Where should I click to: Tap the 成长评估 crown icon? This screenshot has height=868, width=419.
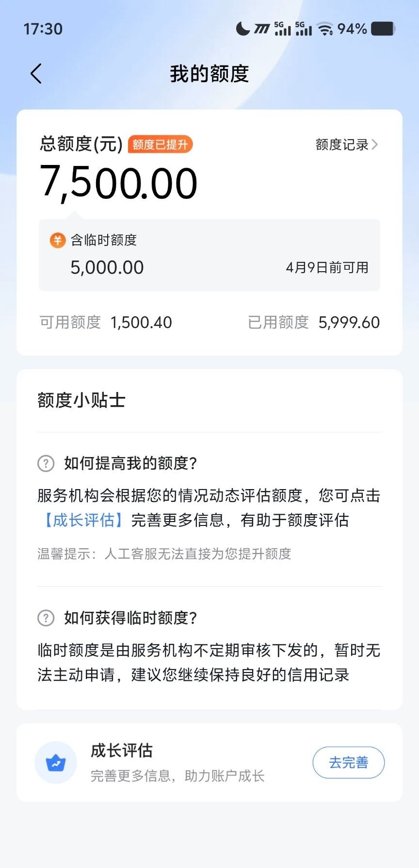click(x=56, y=763)
